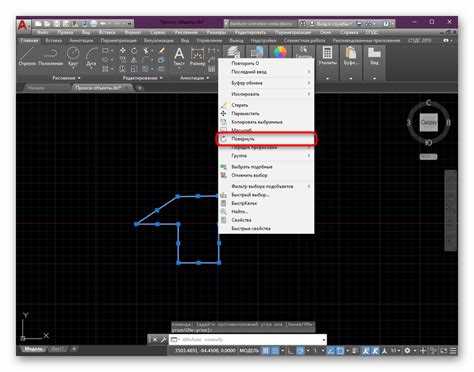Screen dimensions: 474x372
Task: Choose Быстрый выбор from context menu
Action: pos(266,195)
